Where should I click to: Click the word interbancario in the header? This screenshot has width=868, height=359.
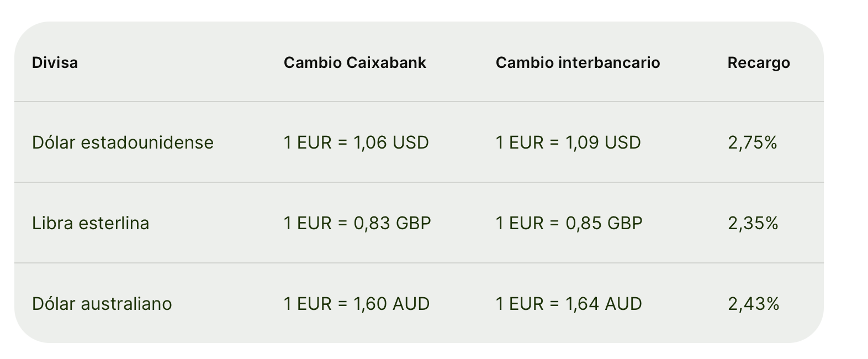pos(610,62)
